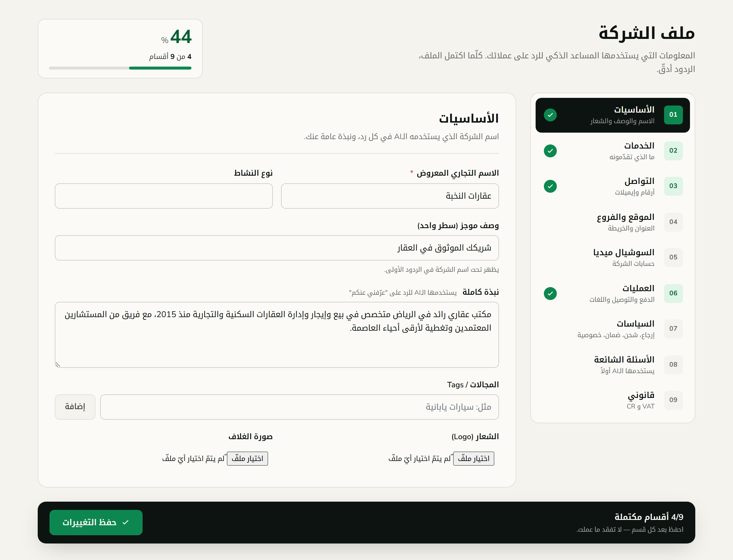
Task: Click the الأساسيات form heading
Action: [468, 118]
